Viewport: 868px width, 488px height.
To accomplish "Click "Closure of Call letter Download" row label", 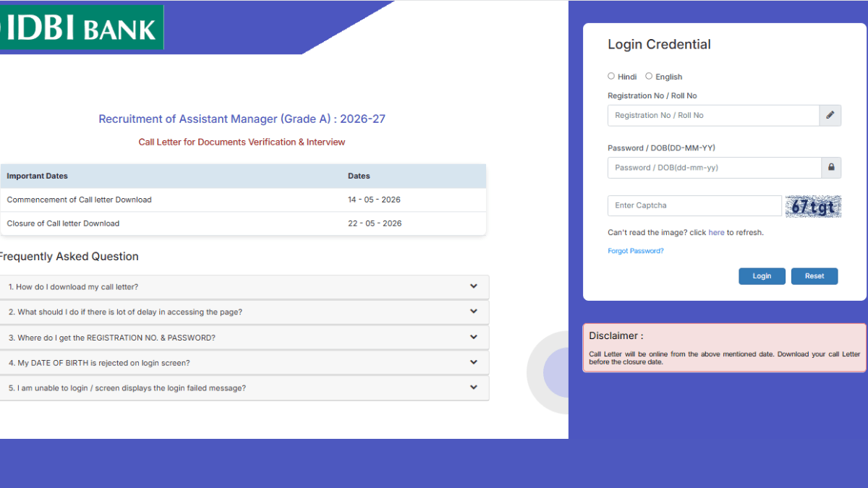I will pos(63,223).
